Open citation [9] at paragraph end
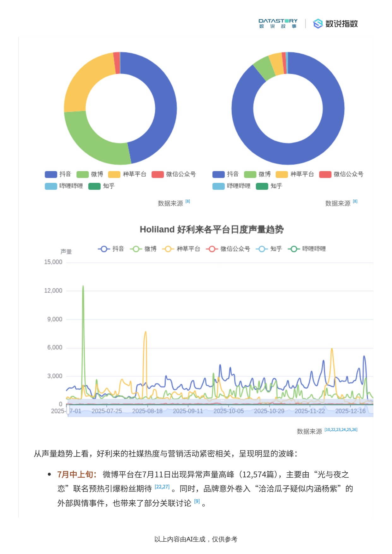Image resolution: width=392 pixels, height=554 pixels. coord(197,501)
